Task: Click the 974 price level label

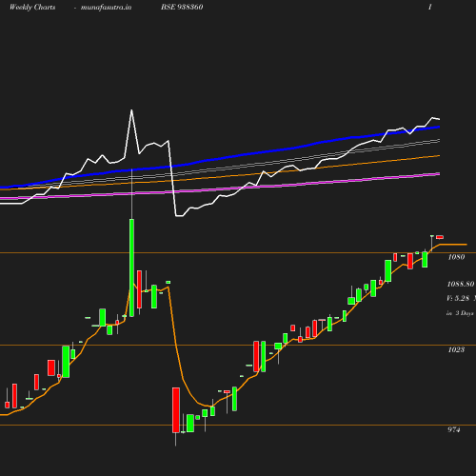Action: (x=454, y=429)
